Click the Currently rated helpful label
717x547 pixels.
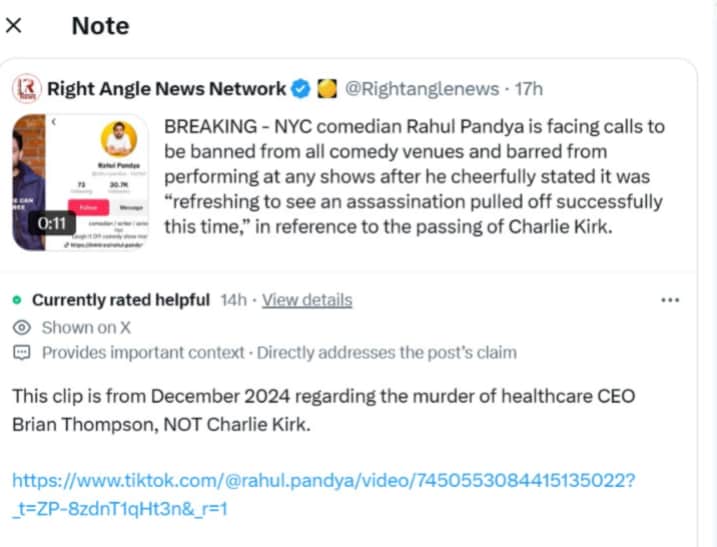click(121, 300)
